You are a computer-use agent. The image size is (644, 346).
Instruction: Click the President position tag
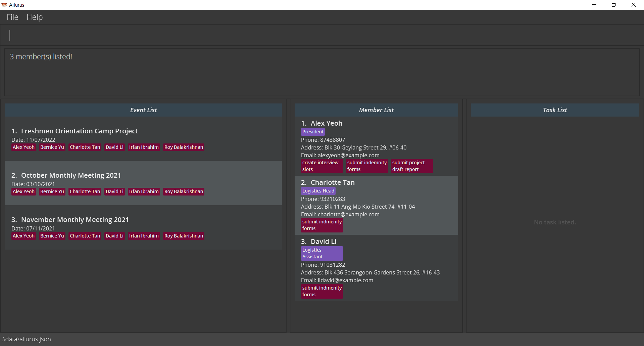[313, 132]
